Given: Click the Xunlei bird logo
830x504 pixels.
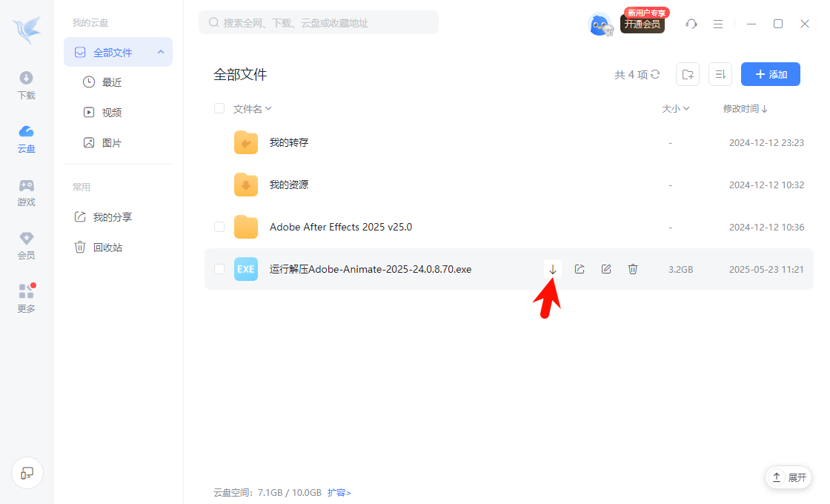Looking at the screenshot, I should tap(27, 30).
